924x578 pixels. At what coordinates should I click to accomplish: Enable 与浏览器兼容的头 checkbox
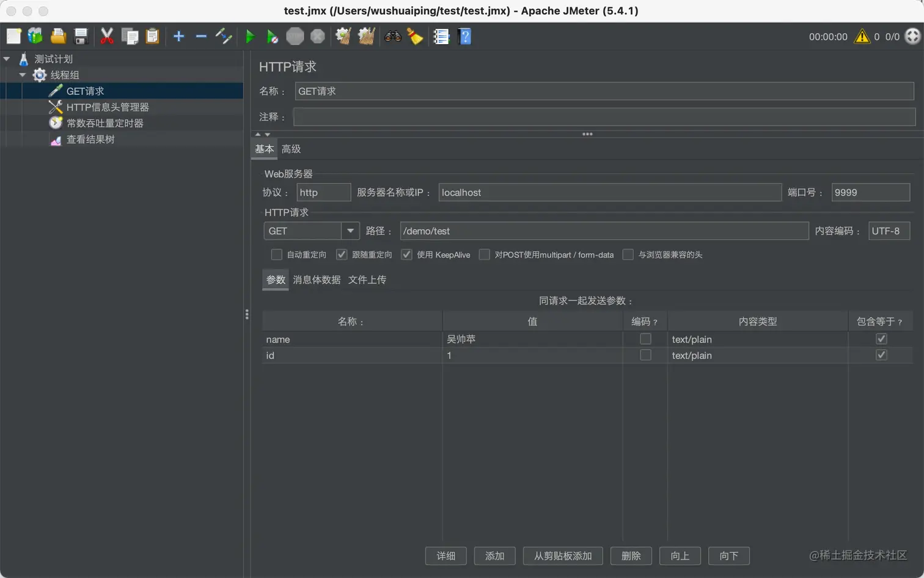click(x=628, y=254)
